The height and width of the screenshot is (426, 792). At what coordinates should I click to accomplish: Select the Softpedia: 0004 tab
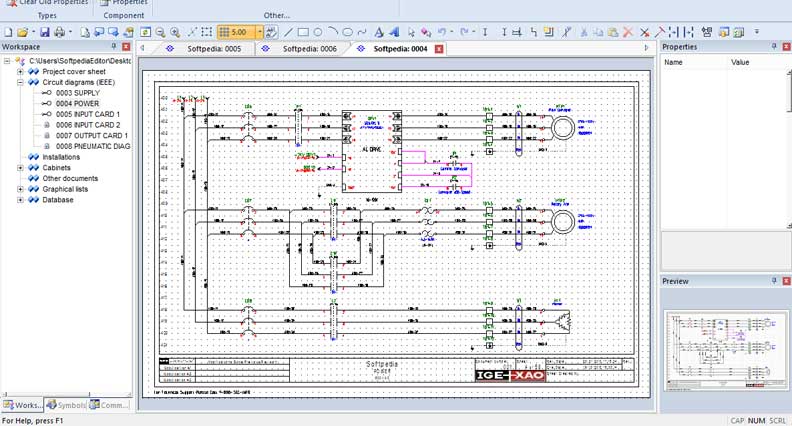pos(400,49)
